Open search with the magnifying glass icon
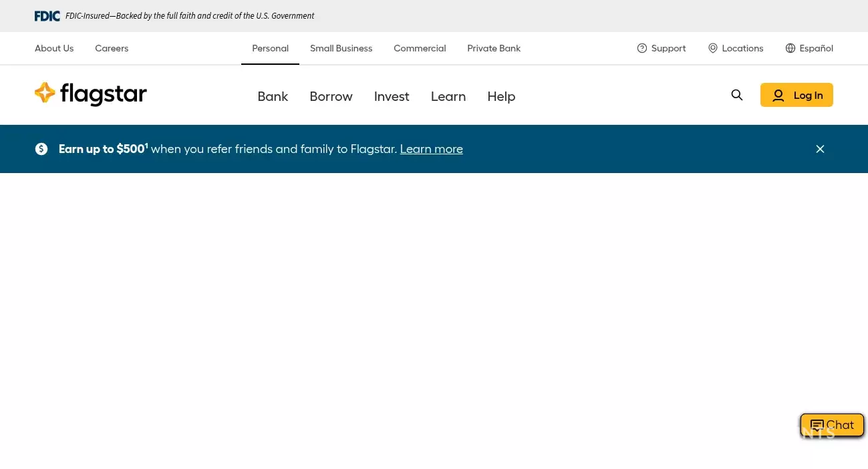The image size is (868, 469). (736, 95)
